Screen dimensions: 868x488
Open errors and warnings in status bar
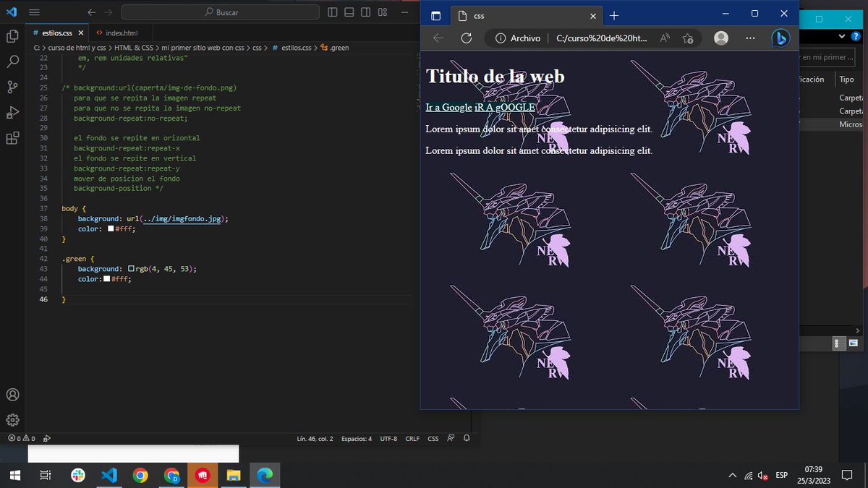22,438
